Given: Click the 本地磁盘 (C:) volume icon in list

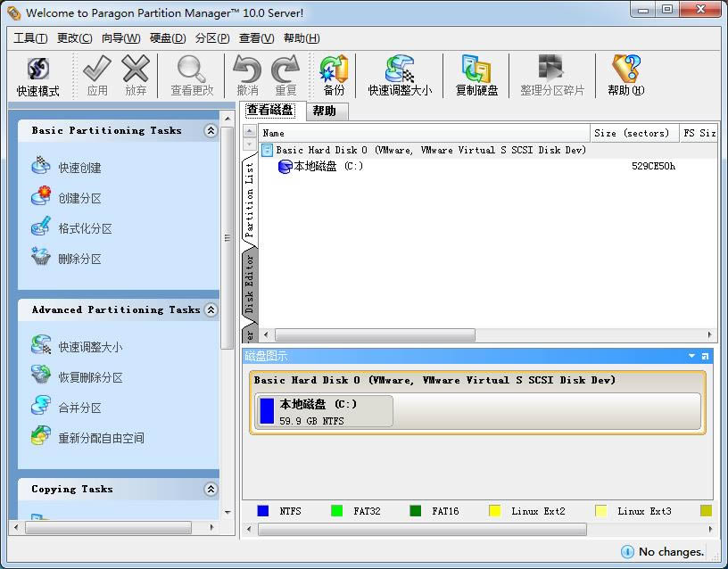Looking at the screenshot, I should (285, 166).
